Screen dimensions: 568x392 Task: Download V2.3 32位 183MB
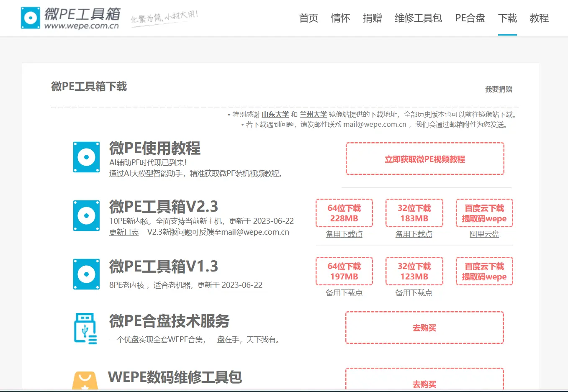point(414,213)
